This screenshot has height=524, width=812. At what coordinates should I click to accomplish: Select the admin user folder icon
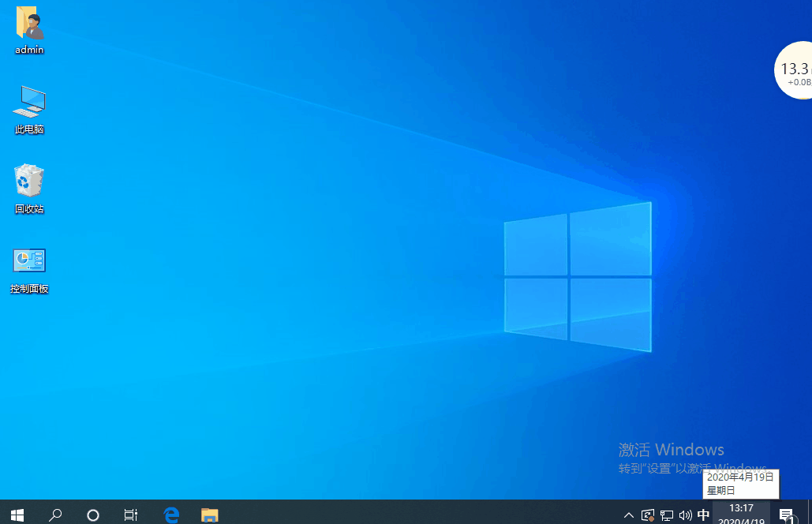29,23
